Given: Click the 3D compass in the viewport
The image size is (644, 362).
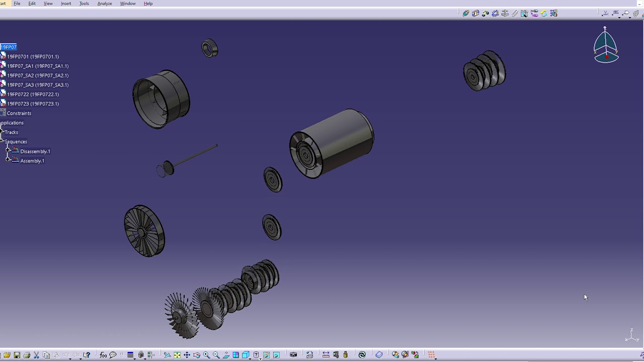Looking at the screenshot, I should point(606,45).
